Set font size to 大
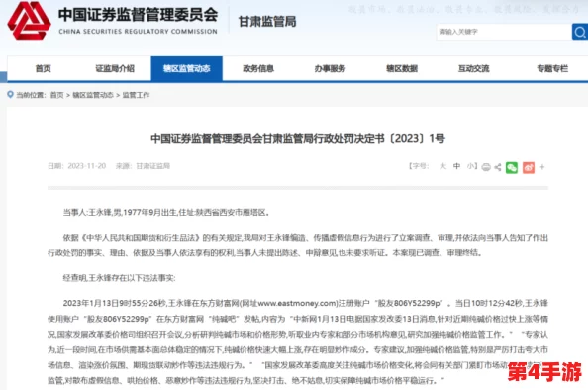 point(442,166)
